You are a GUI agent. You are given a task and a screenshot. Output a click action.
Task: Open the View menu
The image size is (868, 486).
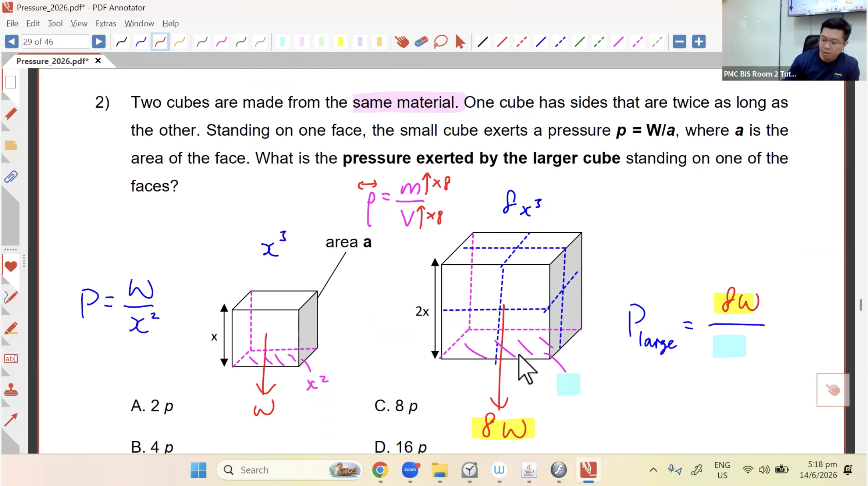tap(79, 23)
